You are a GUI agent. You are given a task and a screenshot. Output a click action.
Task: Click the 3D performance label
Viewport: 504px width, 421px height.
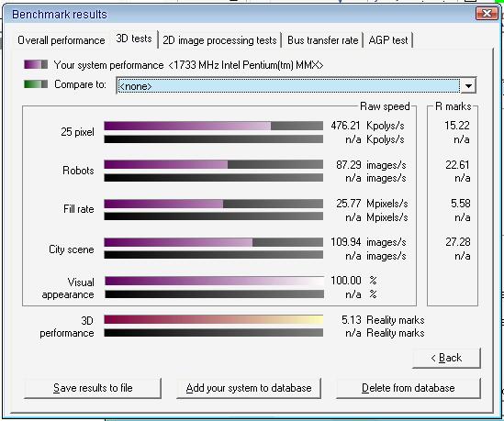[x=67, y=327]
